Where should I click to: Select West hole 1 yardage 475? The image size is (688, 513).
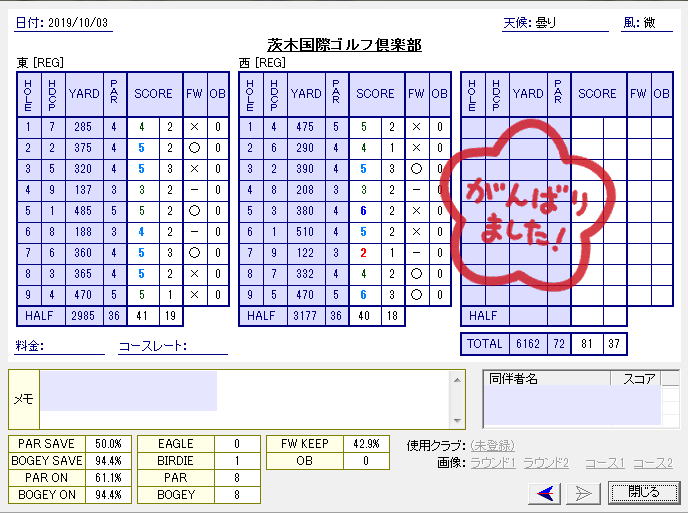305,127
